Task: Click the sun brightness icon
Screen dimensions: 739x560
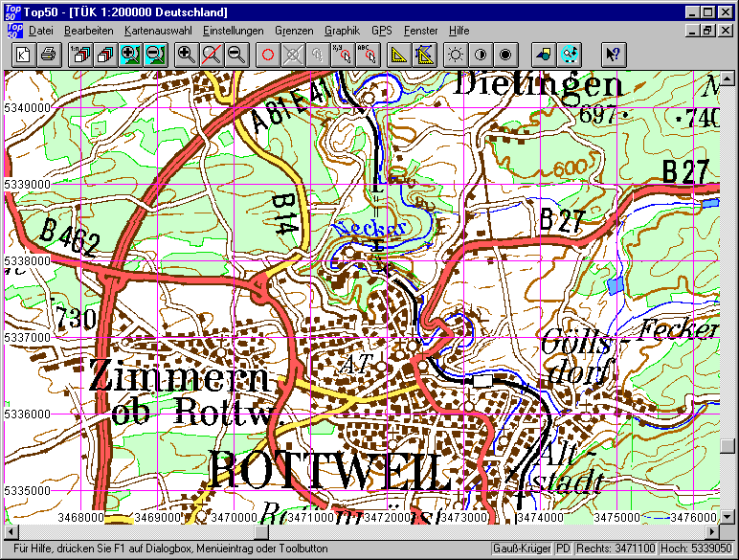Action: point(456,55)
